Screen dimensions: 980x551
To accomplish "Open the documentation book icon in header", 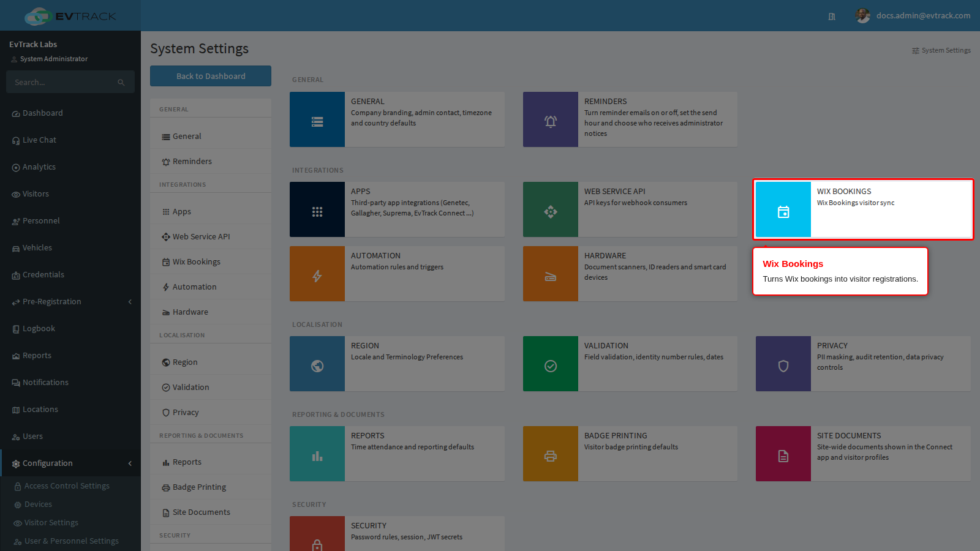I will point(832,17).
